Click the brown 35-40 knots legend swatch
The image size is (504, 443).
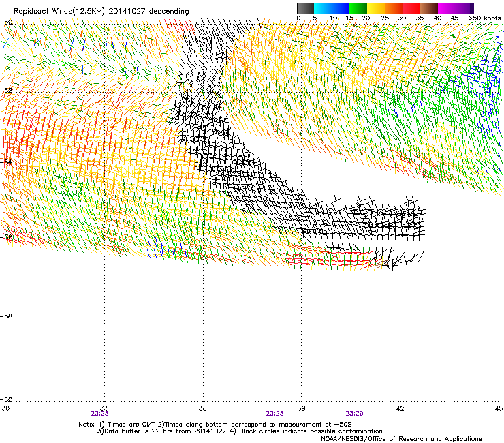429,8
